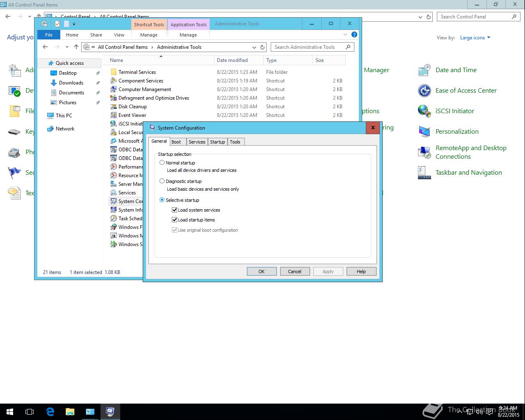Click the Search Control Panel field
This screenshot has height=420, width=525.
pyautogui.click(x=479, y=17)
